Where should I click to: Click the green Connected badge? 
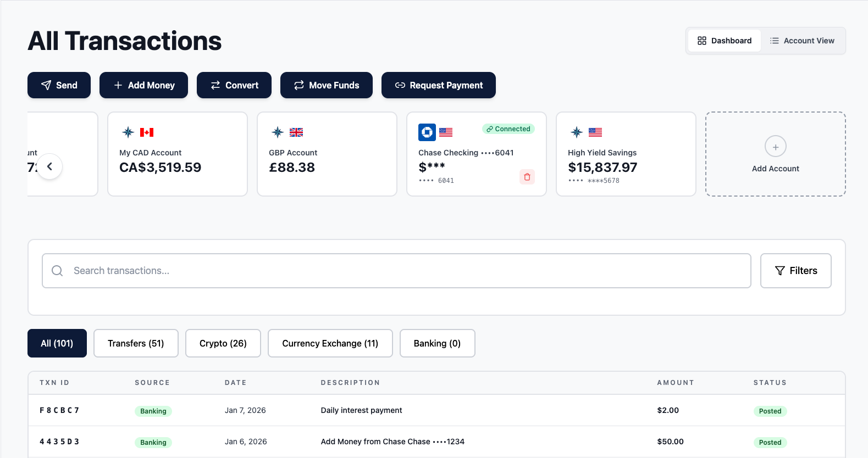pos(508,129)
